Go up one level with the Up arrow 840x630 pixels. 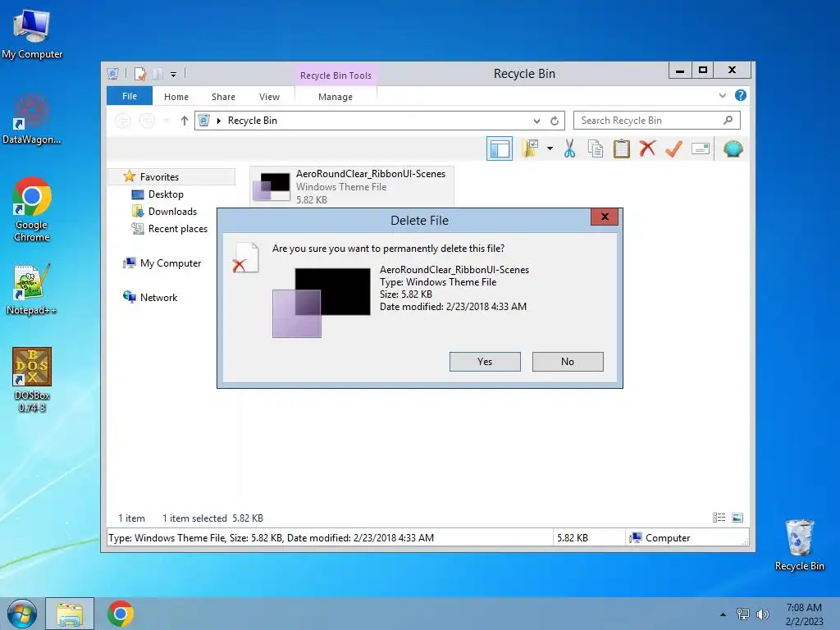click(185, 121)
